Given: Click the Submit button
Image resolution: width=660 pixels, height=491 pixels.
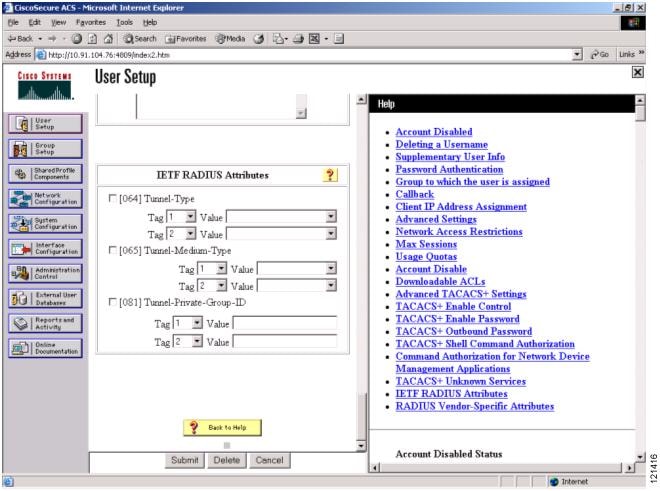Looking at the screenshot, I should tap(184, 460).
